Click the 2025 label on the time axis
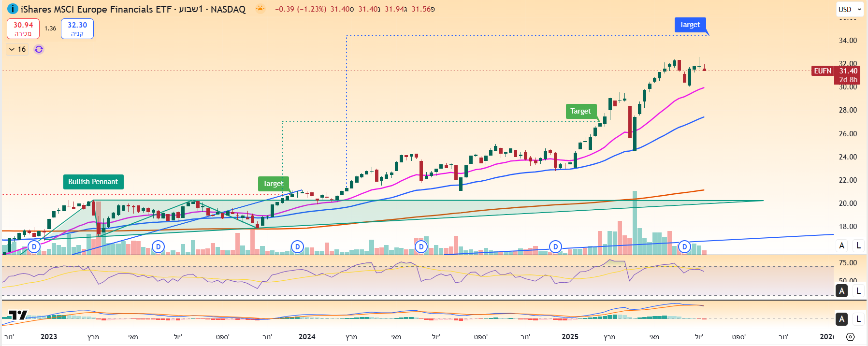This screenshot has height=346, width=868. coord(570,337)
